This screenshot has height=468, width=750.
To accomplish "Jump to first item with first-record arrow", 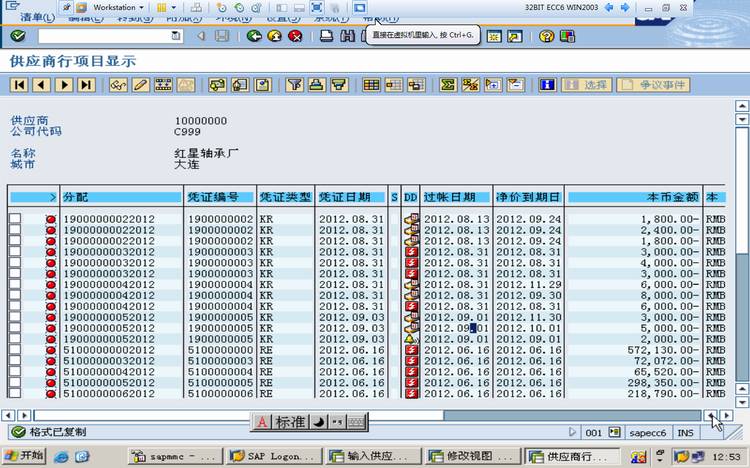I will pyautogui.click(x=20, y=85).
